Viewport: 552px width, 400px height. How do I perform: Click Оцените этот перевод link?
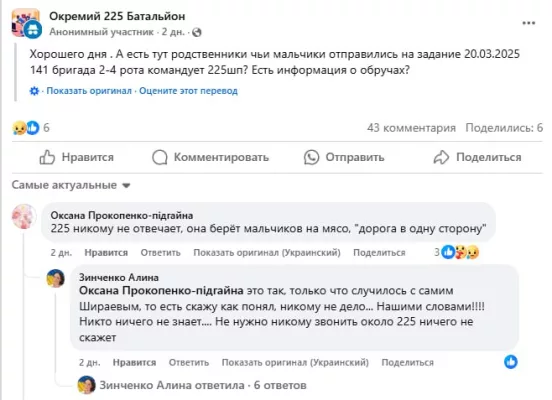point(188,91)
